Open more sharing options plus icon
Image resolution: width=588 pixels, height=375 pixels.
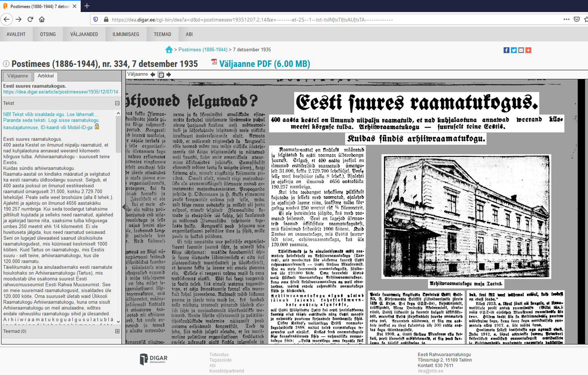click(x=528, y=50)
